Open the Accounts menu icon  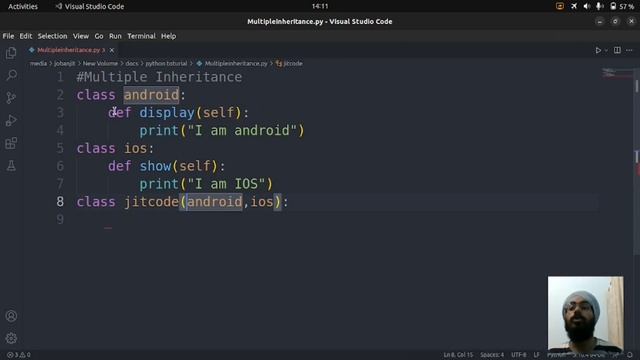click(11, 316)
